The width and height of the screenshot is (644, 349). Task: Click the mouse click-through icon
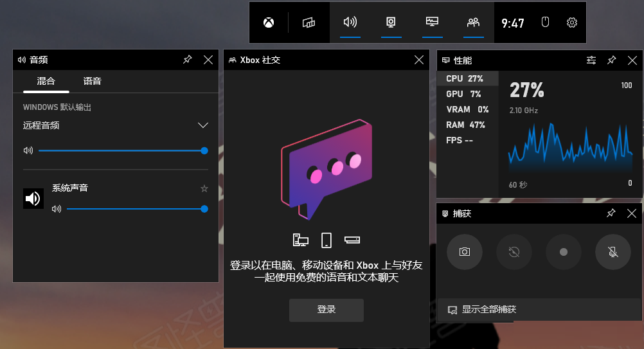pyautogui.click(x=545, y=22)
